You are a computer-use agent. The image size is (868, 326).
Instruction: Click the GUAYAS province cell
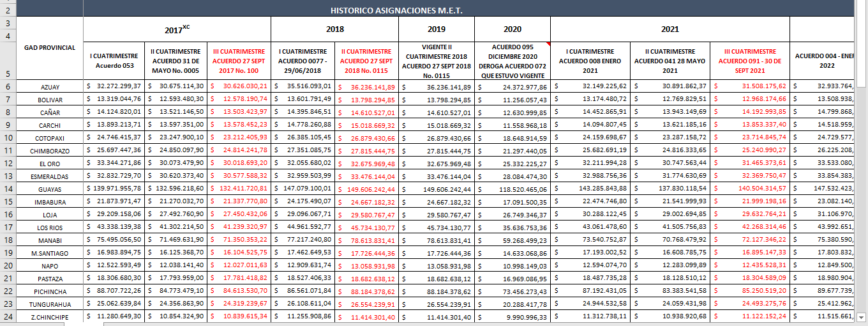coord(50,189)
